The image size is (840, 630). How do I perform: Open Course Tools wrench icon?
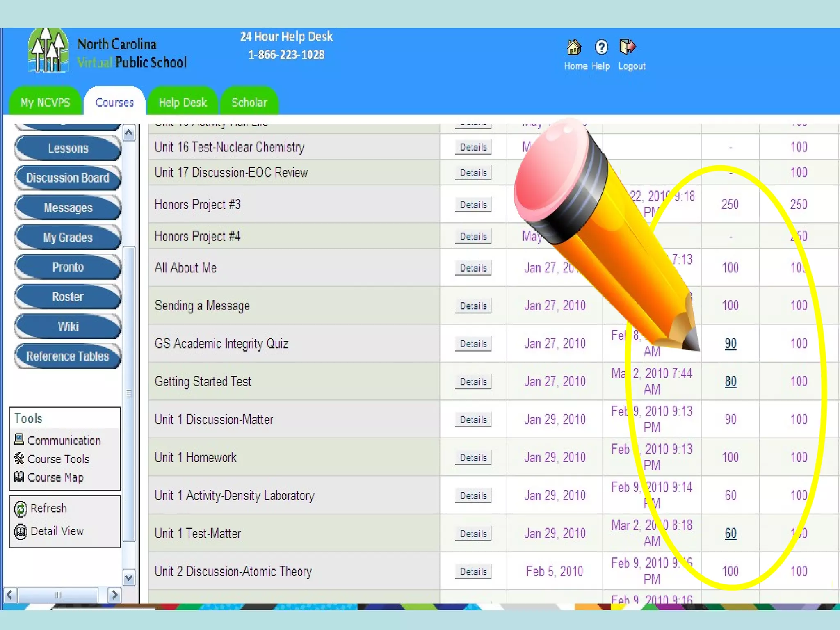point(19,458)
